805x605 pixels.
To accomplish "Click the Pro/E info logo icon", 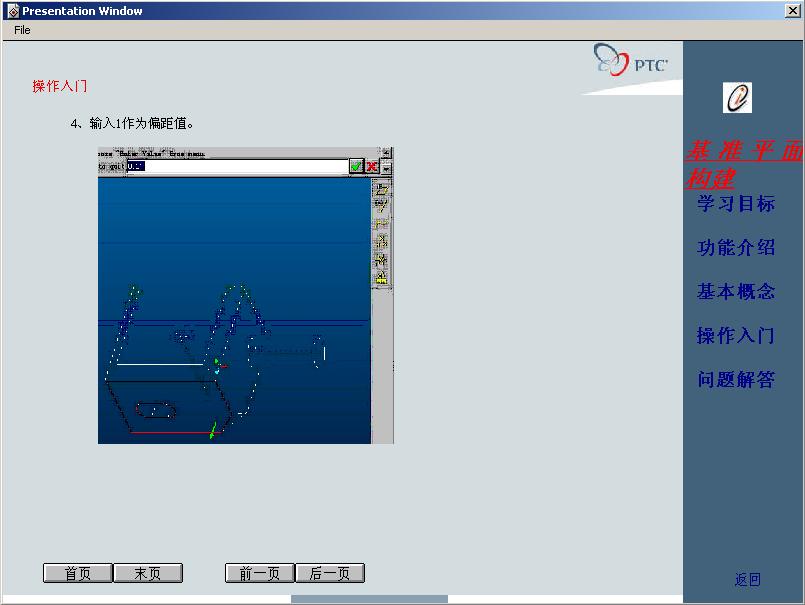I will tap(737, 98).
